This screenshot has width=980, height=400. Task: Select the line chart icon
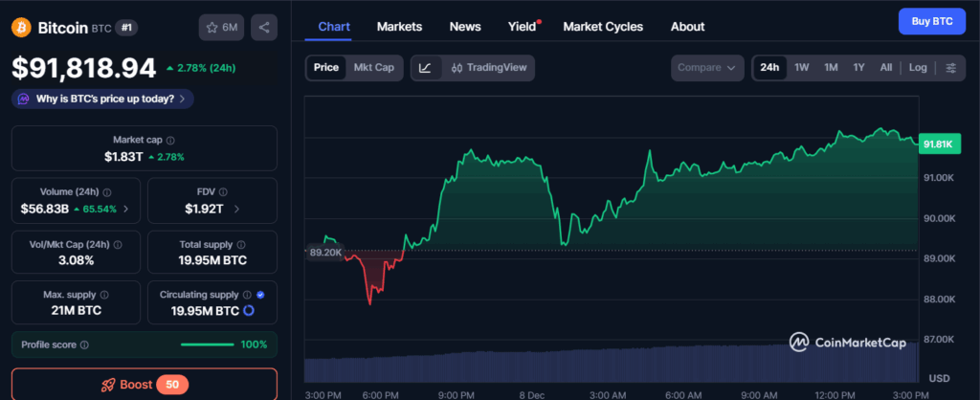point(426,68)
